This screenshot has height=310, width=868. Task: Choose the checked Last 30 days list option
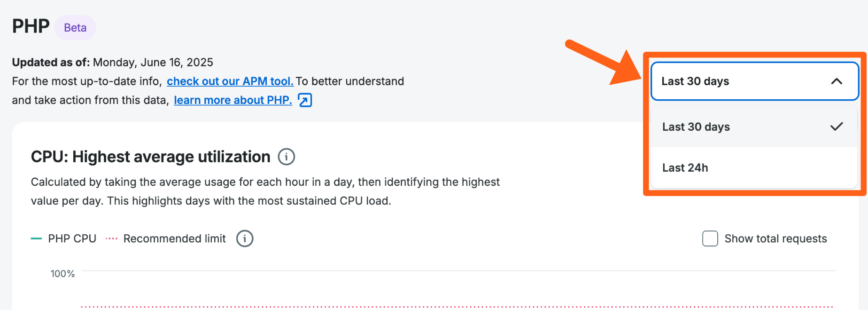coord(696,127)
